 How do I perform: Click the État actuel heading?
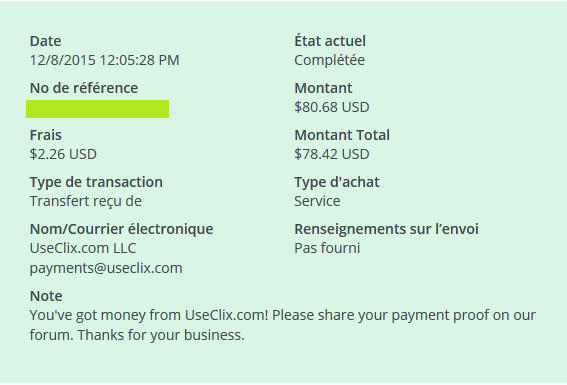pyautogui.click(x=330, y=40)
